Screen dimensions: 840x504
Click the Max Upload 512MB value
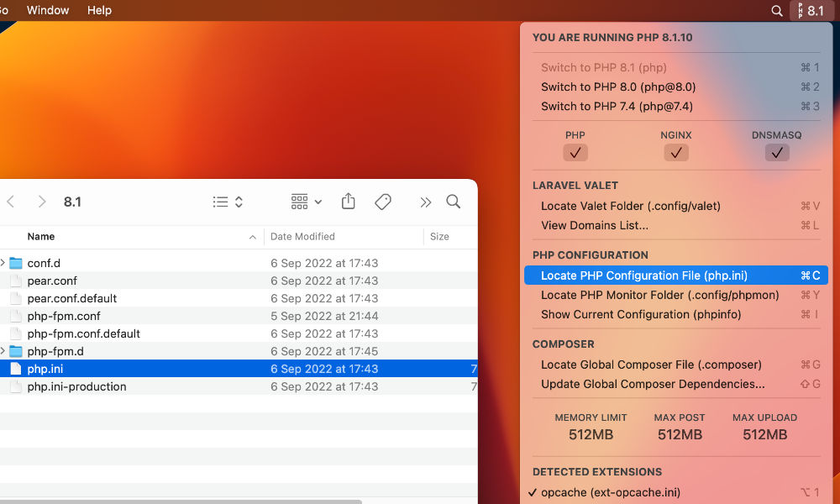[x=765, y=434]
